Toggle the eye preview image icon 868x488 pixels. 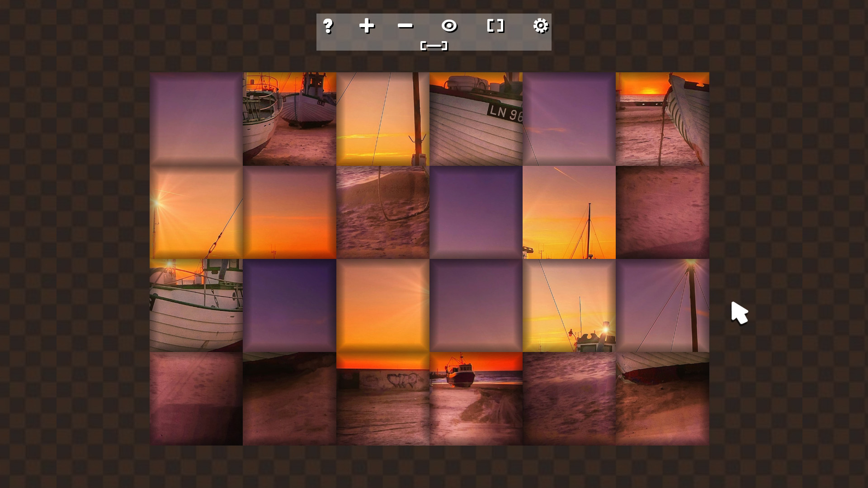click(x=449, y=26)
